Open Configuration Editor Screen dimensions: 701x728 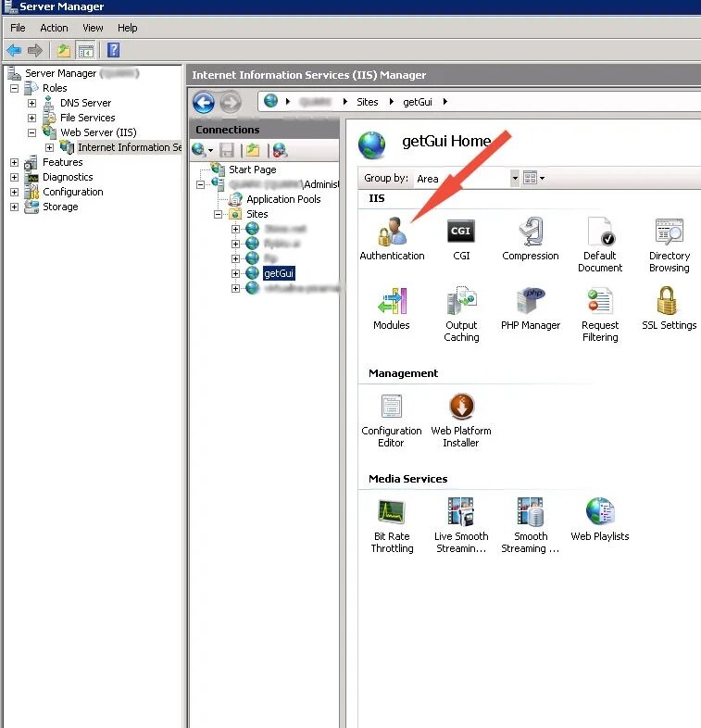392,420
